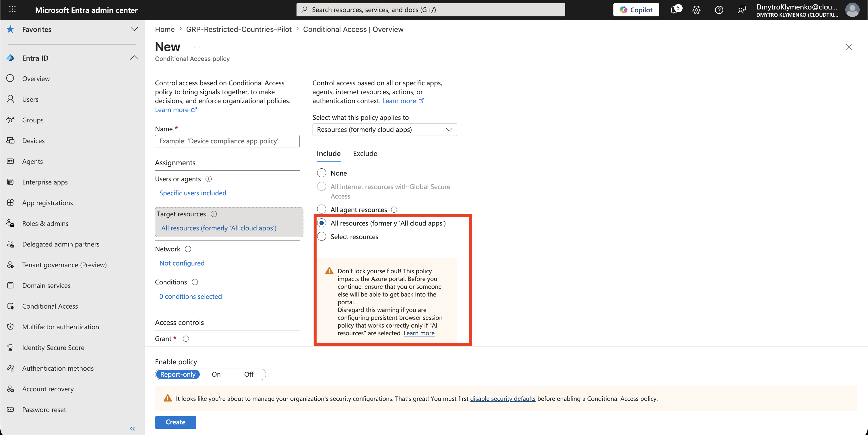Viewport: 868px width, 435px height.
Task: Focus the search resources bar
Action: (431, 10)
